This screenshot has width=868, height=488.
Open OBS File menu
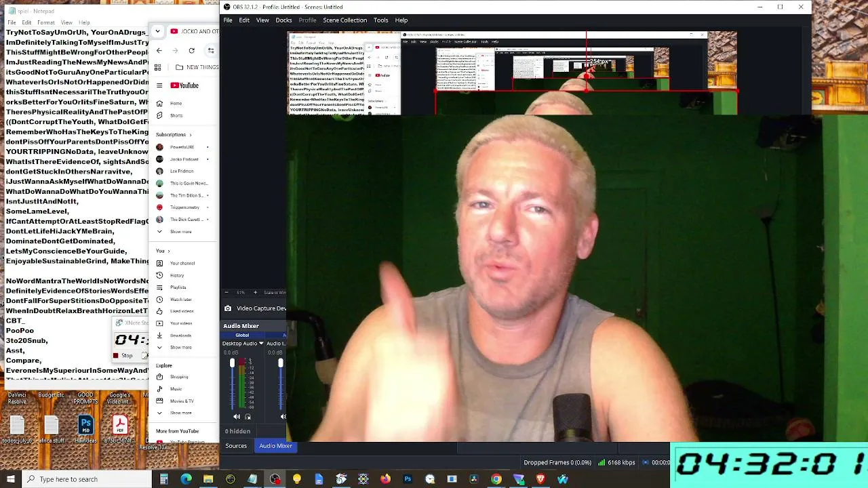(228, 20)
